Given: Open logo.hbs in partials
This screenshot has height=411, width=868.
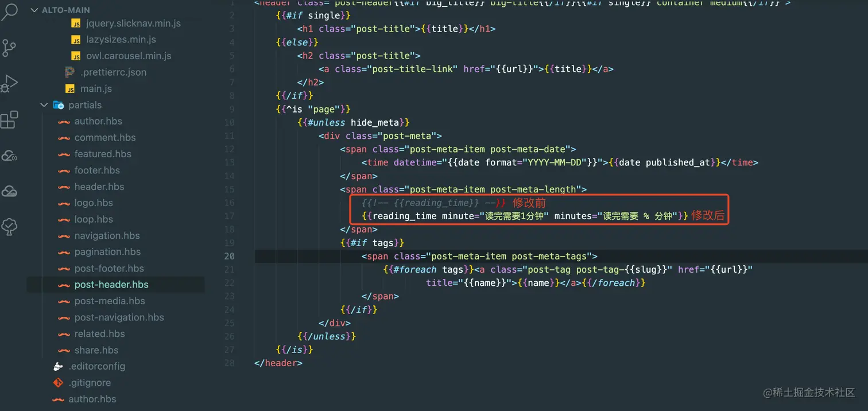Looking at the screenshot, I should tap(94, 203).
